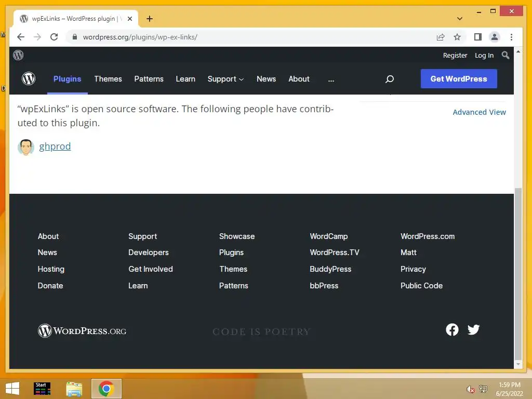Click the WordPress.org footer logo

tap(82, 331)
